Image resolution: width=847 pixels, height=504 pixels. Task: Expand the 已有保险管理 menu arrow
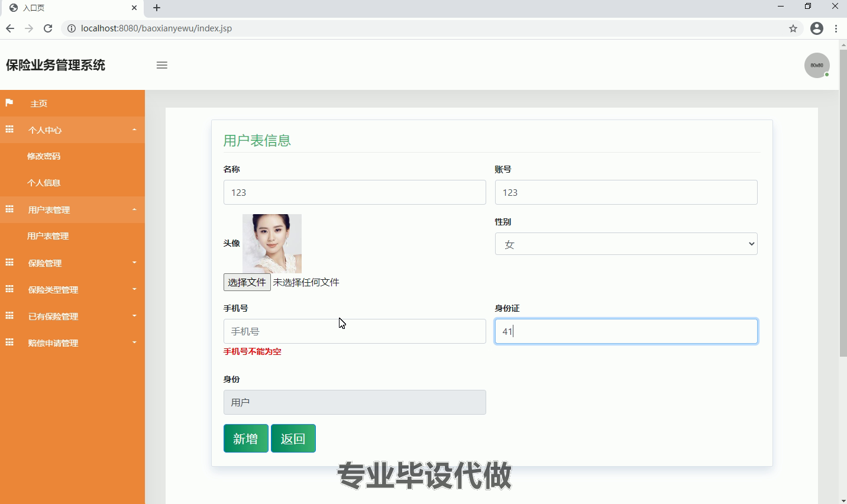coord(134,316)
